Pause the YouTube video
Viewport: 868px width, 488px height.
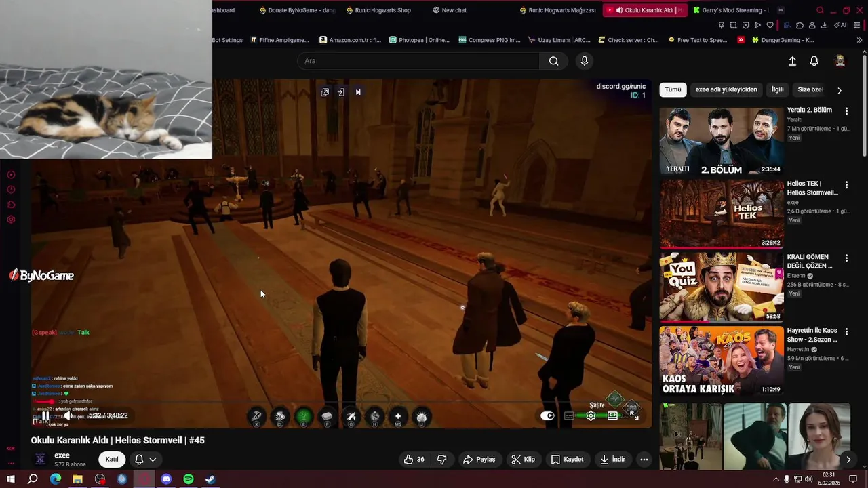coord(45,415)
